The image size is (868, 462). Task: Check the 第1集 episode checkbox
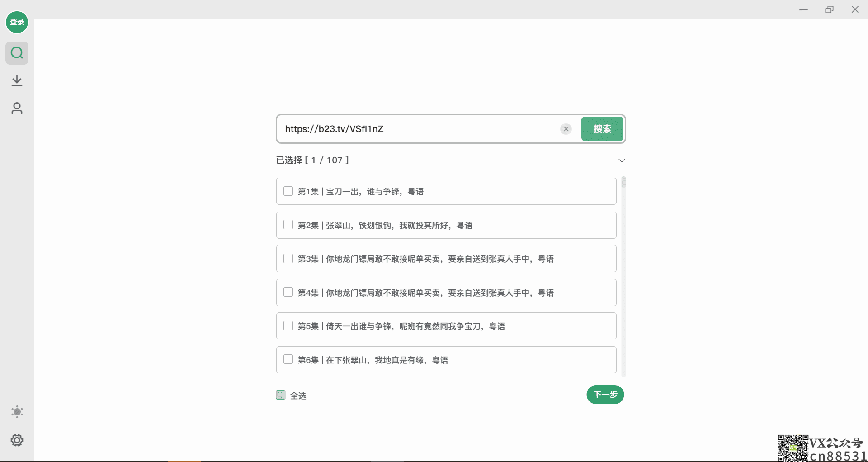288,191
